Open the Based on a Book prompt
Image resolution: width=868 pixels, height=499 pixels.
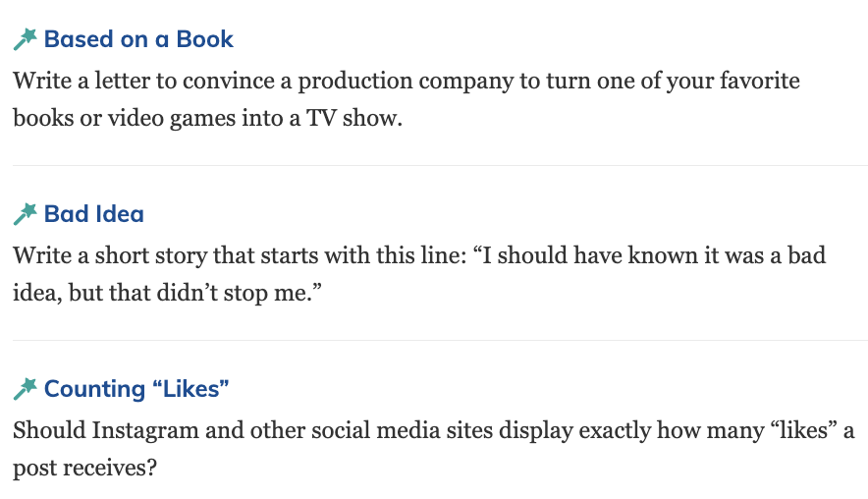[x=138, y=39]
